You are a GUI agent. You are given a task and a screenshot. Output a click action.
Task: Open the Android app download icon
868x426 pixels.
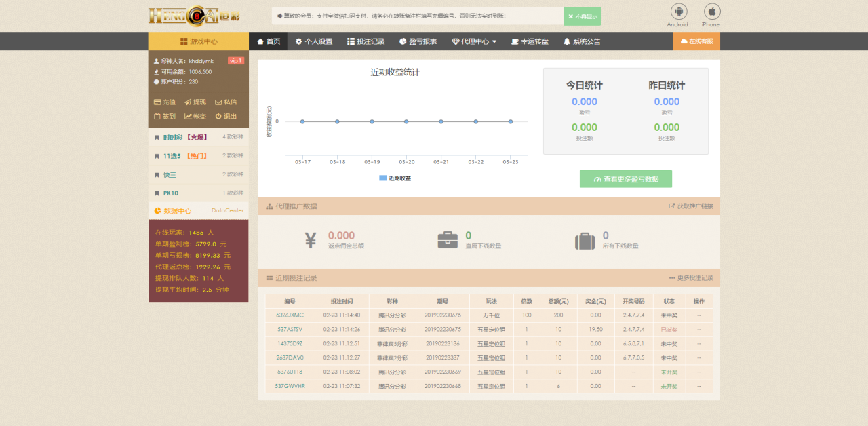point(678,12)
